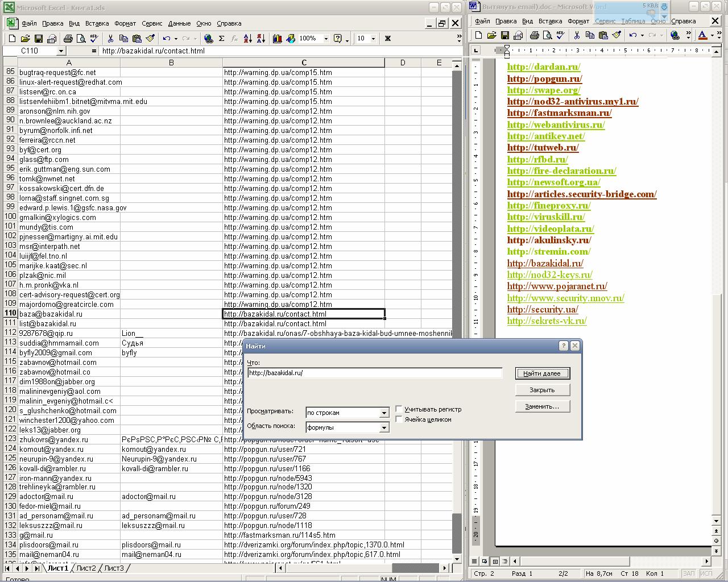The height and width of the screenshot is (582, 728).
Task: Launch the Excel Chart Wizard
Action: [277, 39]
